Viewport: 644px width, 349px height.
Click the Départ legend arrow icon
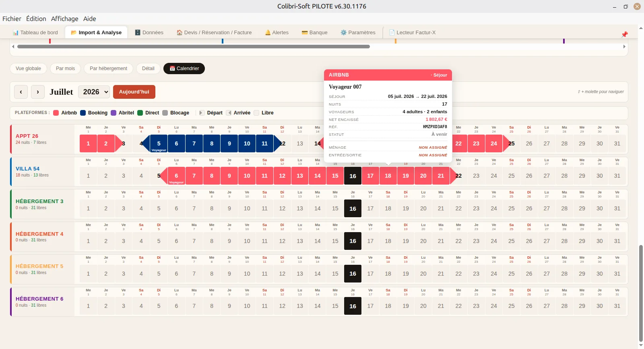pyautogui.click(x=202, y=113)
